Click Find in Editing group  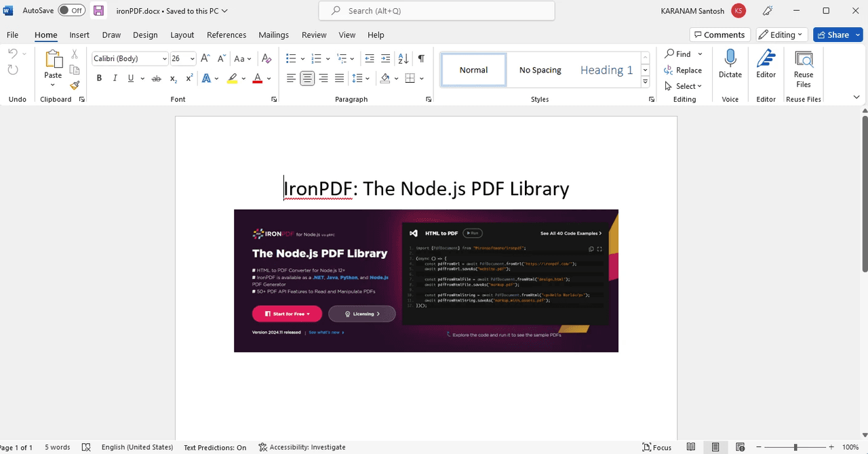(x=677, y=54)
